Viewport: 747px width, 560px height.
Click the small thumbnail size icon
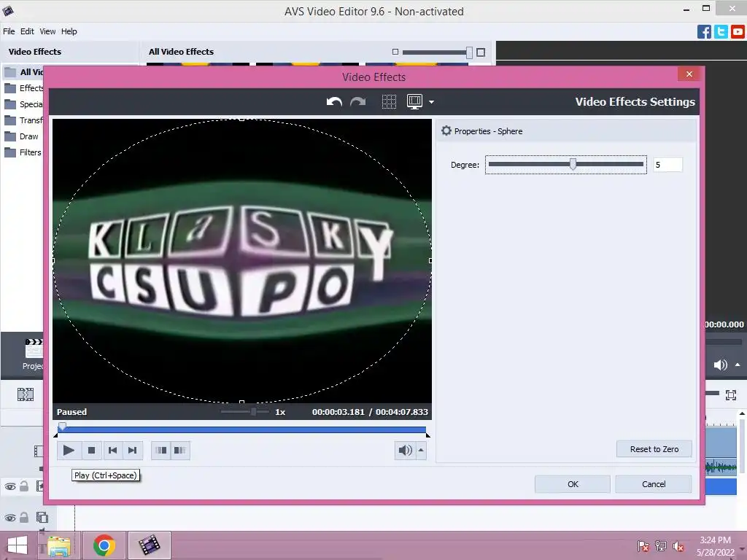pyautogui.click(x=395, y=52)
